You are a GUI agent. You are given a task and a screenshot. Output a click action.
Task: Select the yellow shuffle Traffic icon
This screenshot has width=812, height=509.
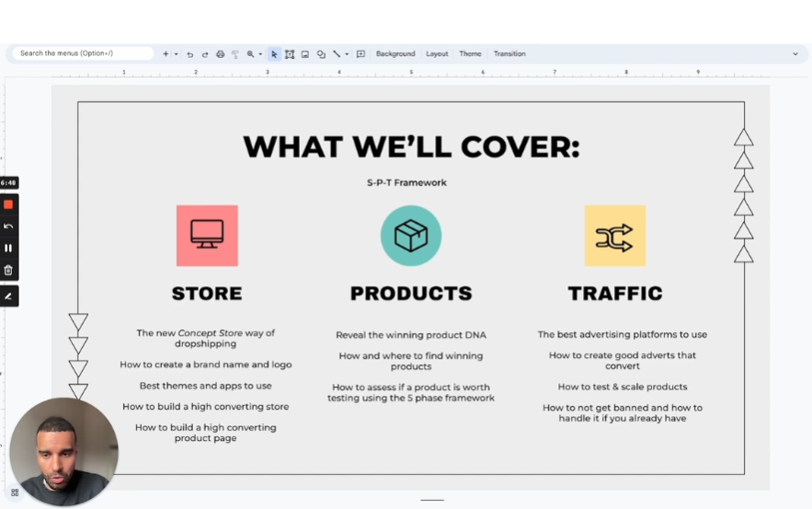coord(615,236)
